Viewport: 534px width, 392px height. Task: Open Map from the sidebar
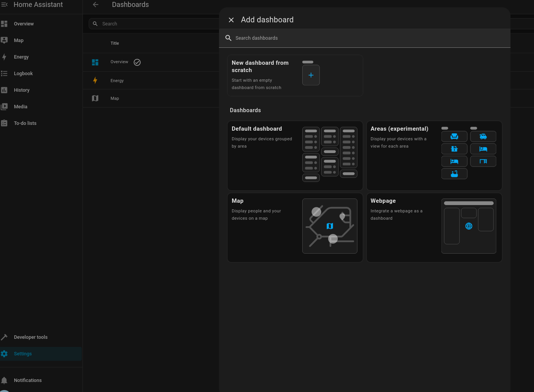[41, 40]
